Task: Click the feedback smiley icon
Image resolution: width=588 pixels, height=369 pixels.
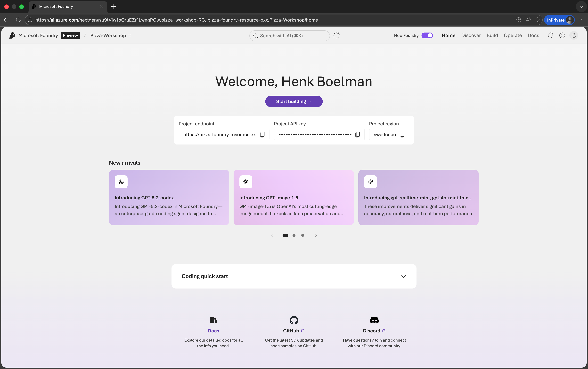Action: click(x=562, y=35)
